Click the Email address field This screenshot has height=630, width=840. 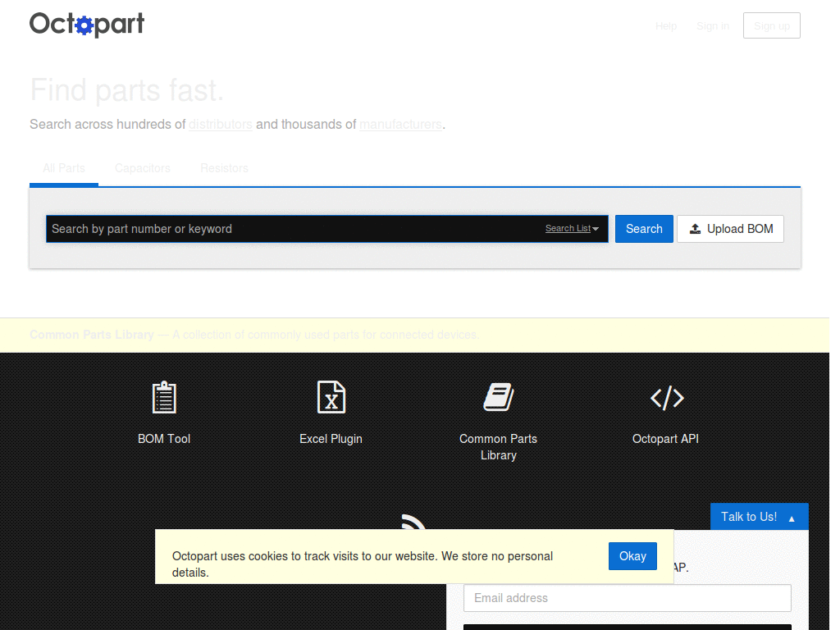click(x=628, y=598)
